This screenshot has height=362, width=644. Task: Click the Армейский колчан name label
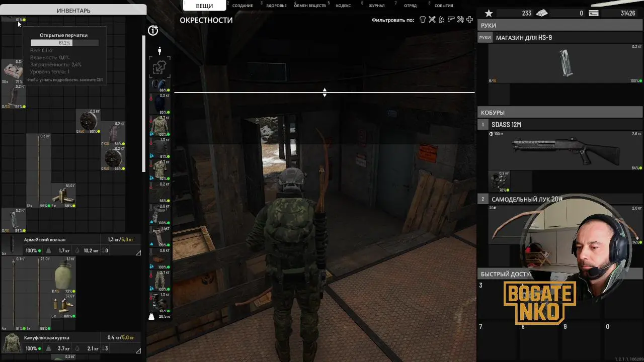(45, 240)
